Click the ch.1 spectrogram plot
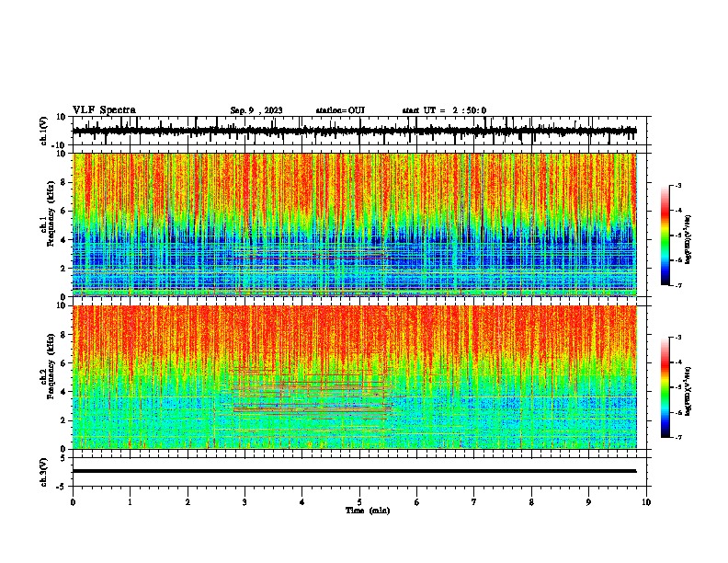Image resolution: width=728 pixels, height=563 pixels. click(x=355, y=224)
